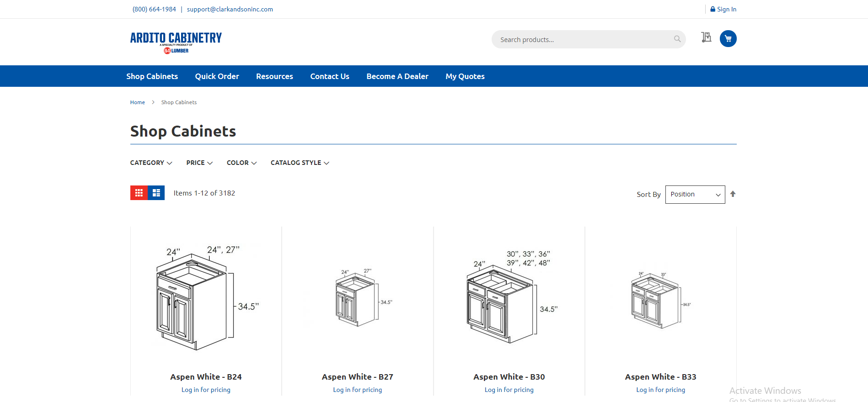Click Log in for pricing under B30
This screenshot has height=402, width=868.
509,390
